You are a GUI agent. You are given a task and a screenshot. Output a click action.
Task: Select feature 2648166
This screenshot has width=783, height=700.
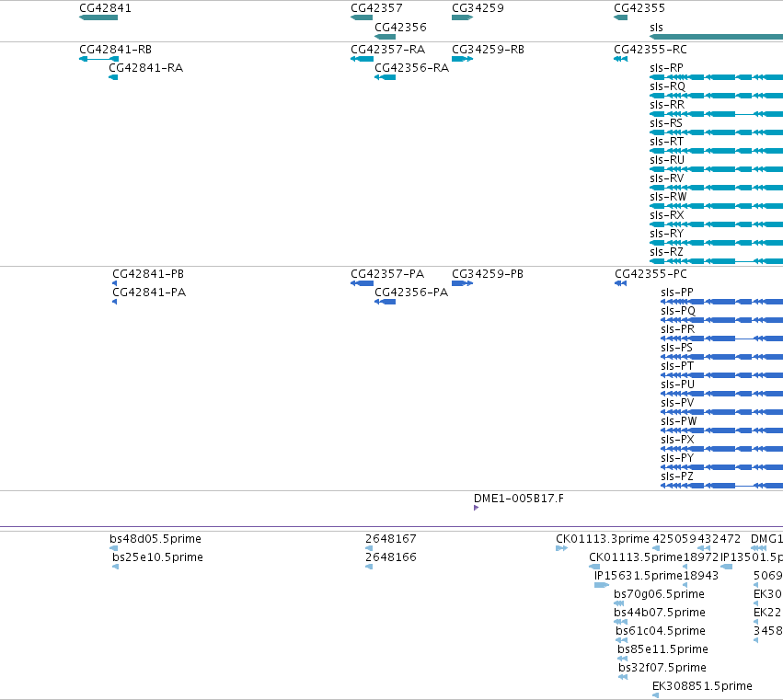pos(369,567)
